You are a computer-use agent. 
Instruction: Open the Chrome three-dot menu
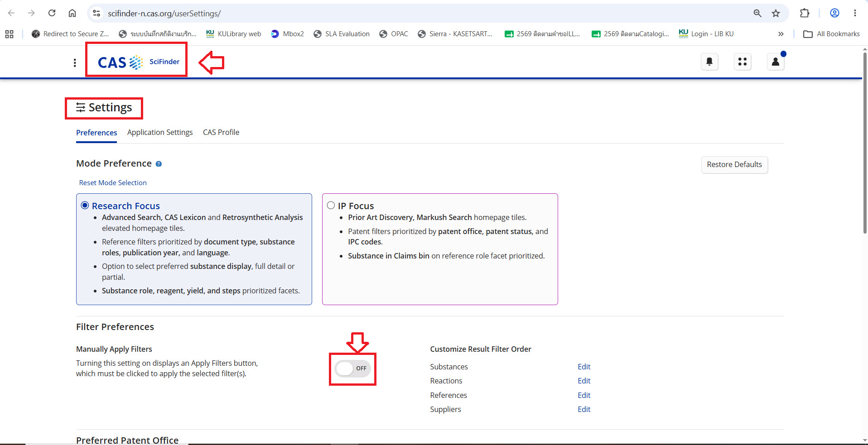pos(855,13)
